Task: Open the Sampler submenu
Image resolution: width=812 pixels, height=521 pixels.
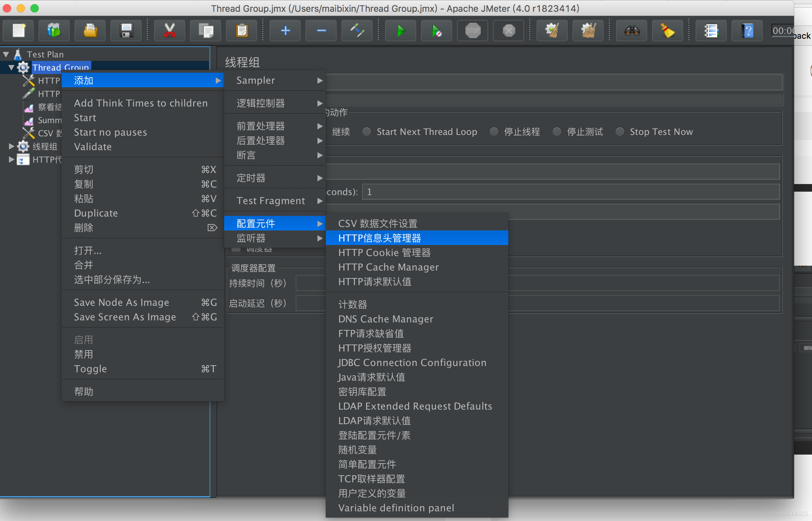Action: click(275, 80)
